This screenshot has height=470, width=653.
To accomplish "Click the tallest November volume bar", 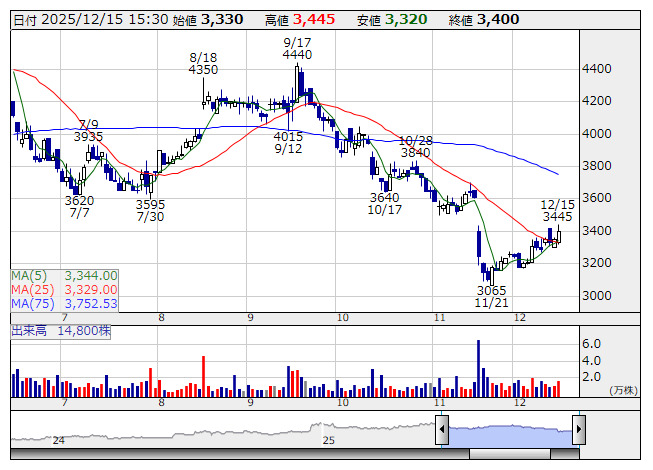I will [479, 368].
